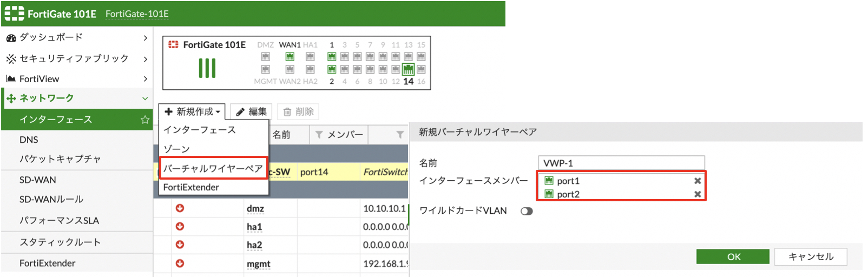Remove port1 from interface members
Image resolution: width=868 pixels, height=277 pixels.
click(698, 181)
